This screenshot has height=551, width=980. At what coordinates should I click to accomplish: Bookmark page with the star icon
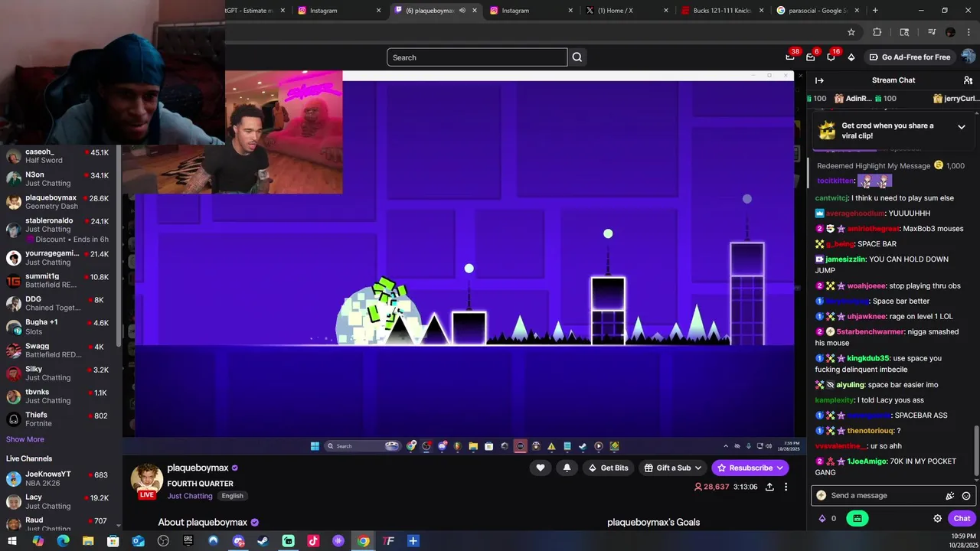click(x=851, y=32)
